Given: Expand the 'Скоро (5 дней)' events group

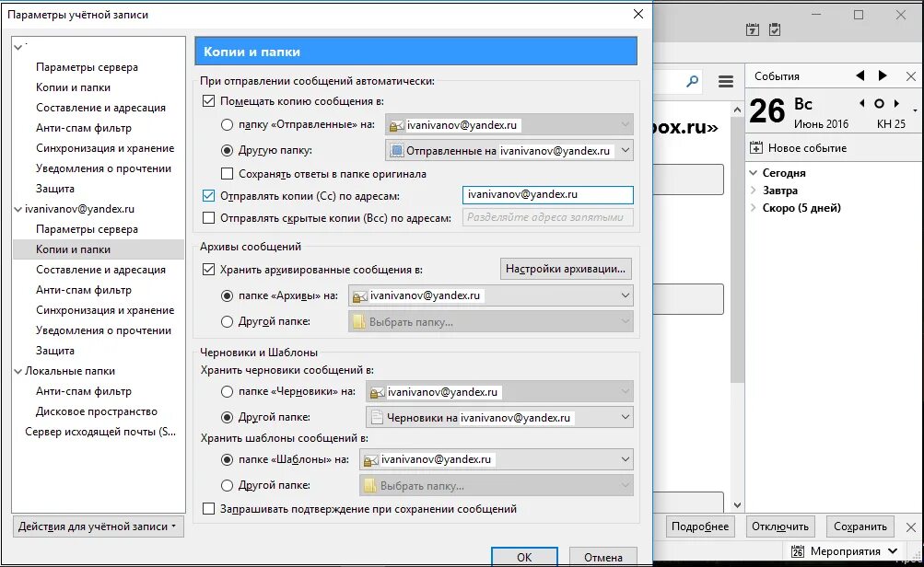Looking at the screenshot, I should click(753, 207).
